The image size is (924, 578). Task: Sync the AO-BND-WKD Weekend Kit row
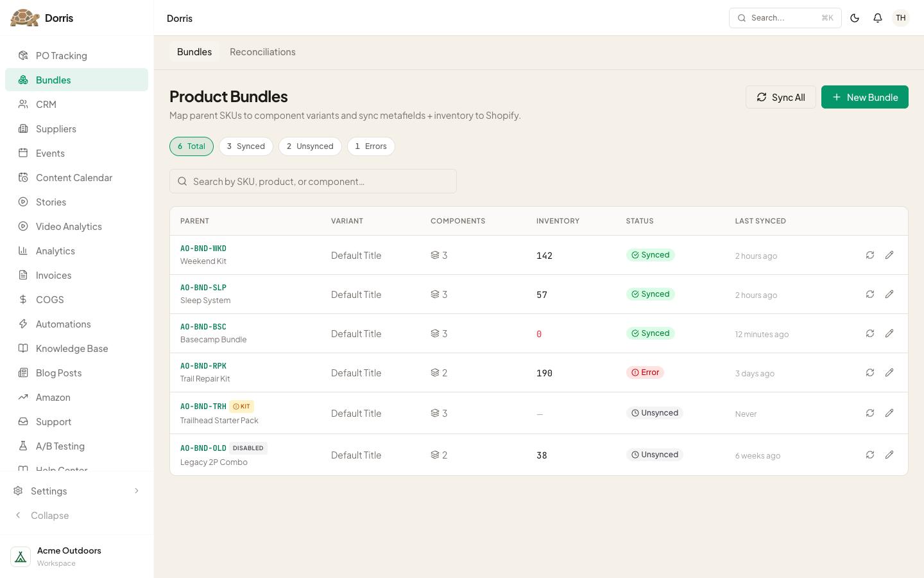(870, 255)
